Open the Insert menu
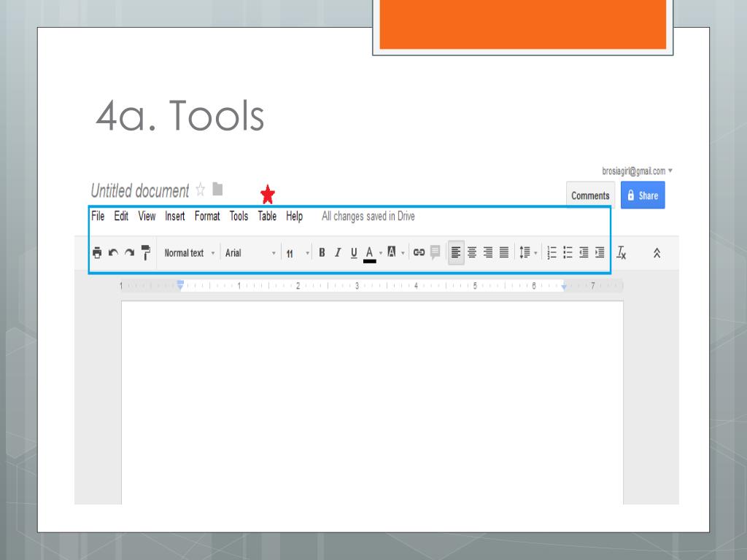The width and height of the screenshot is (747, 560). pos(175,216)
